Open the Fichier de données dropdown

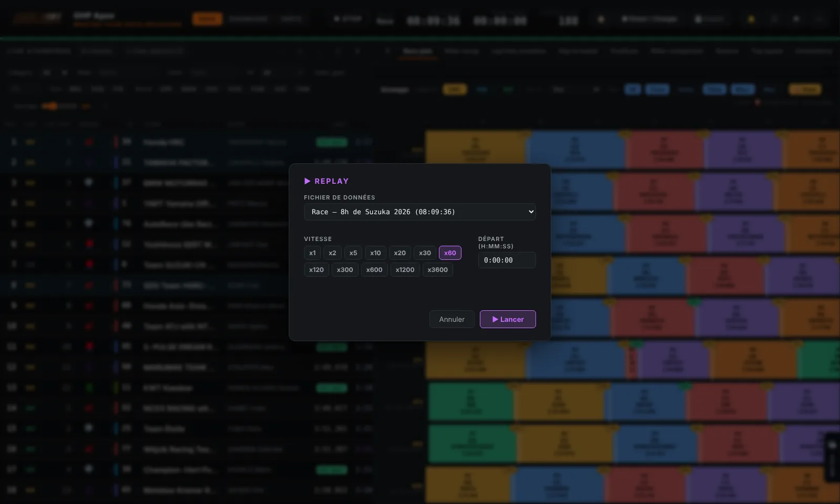click(x=419, y=212)
